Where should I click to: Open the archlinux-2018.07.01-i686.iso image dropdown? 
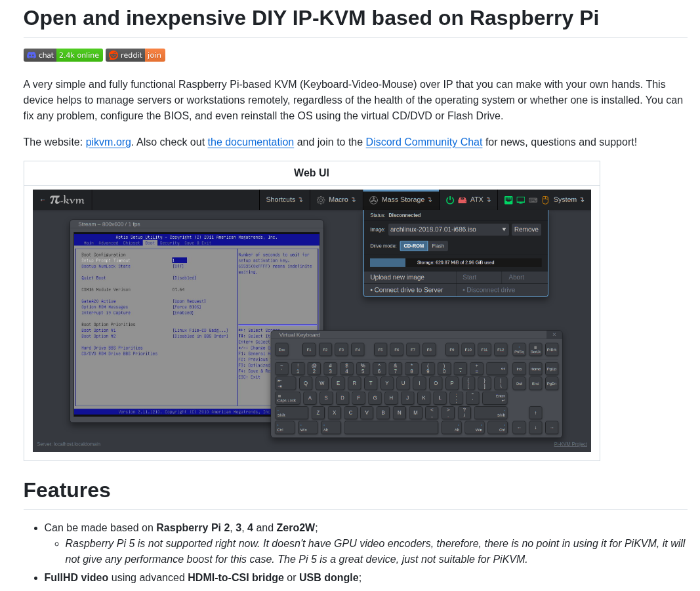pos(448,230)
